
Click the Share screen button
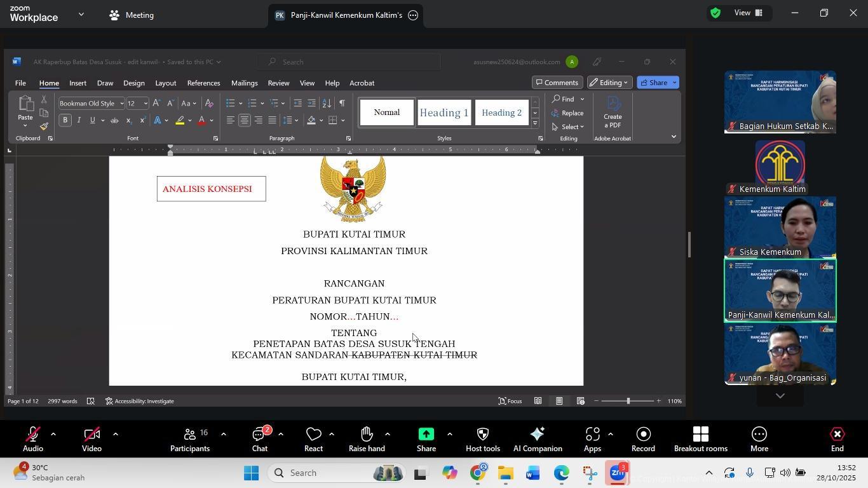click(x=426, y=438)
